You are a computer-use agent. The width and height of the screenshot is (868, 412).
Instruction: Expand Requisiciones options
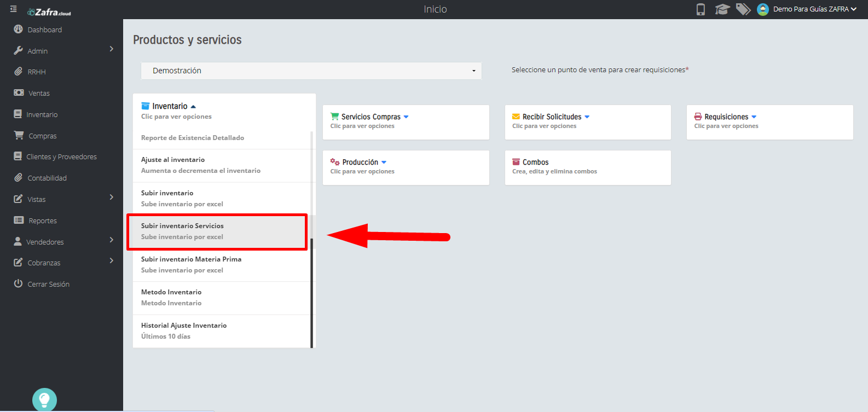[x=754, y=117]
